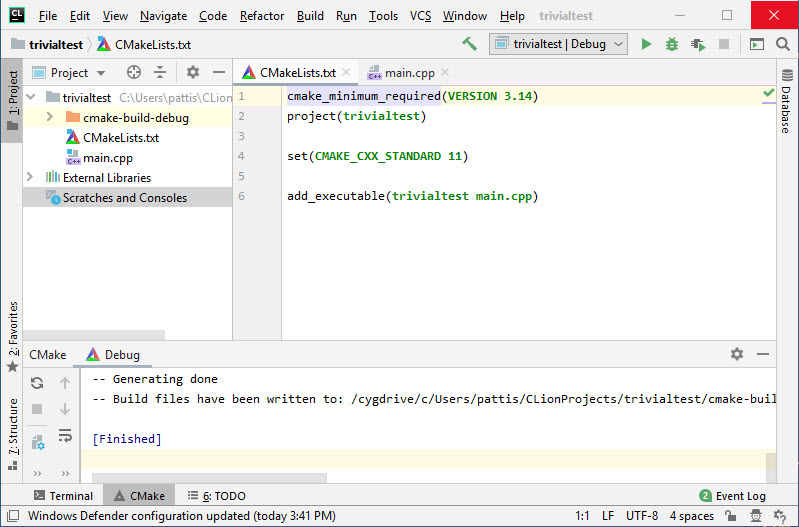Reload the CMake project icon
This screenshot has height=527, width=799.
37,383
